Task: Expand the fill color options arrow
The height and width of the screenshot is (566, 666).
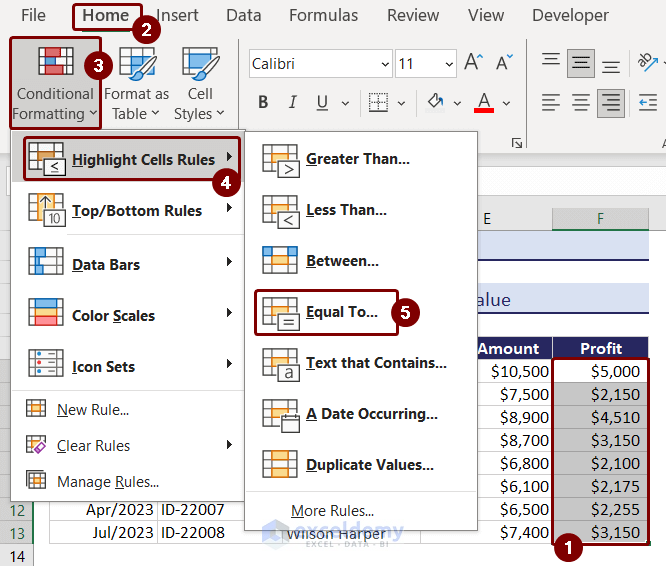Action: [457, 103]
